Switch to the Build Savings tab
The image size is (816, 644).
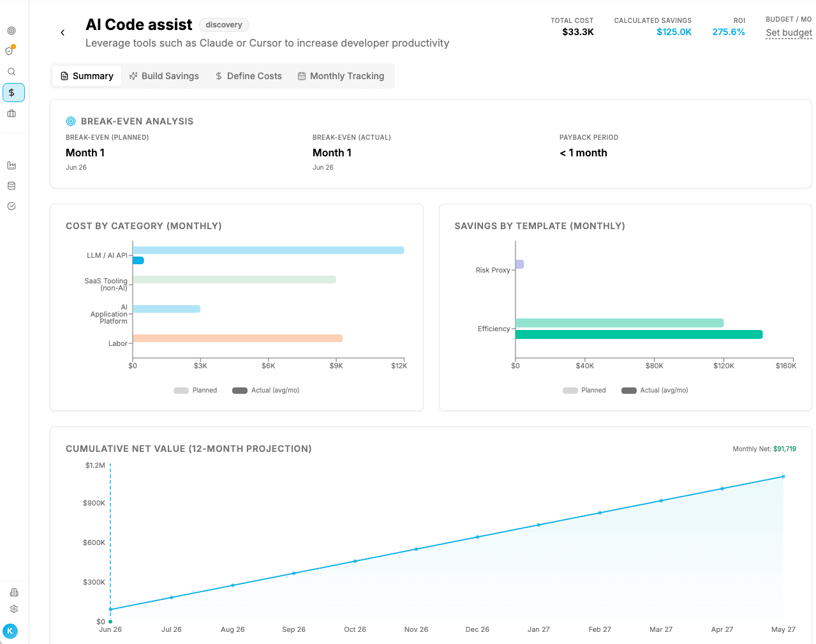click(164, 76)
